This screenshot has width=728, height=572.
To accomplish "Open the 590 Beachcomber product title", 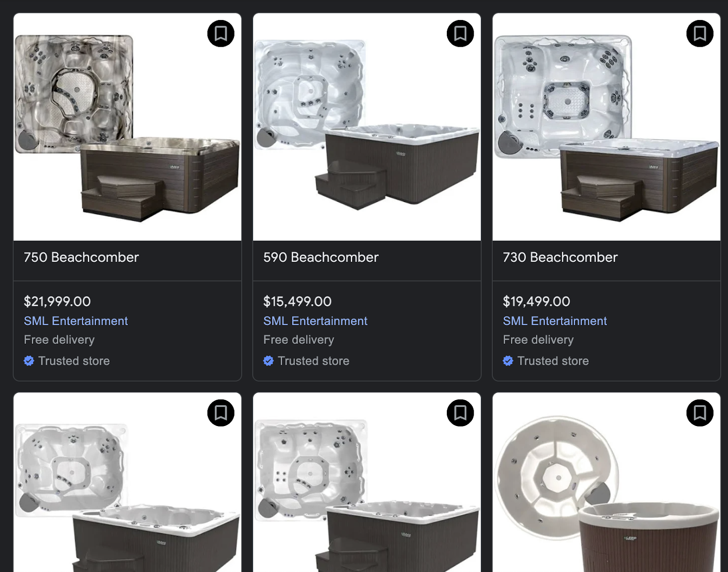I will [321, 257].
